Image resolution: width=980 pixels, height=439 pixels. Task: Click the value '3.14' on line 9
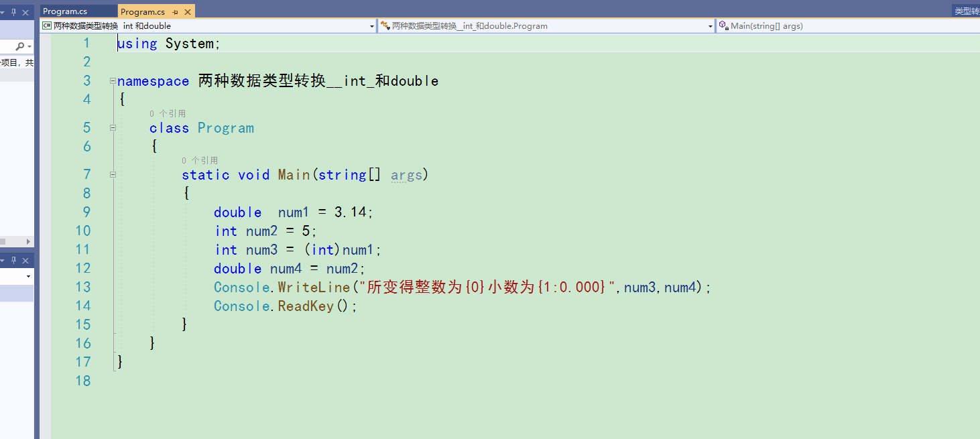pyautogui.click(x=351, y=212)
